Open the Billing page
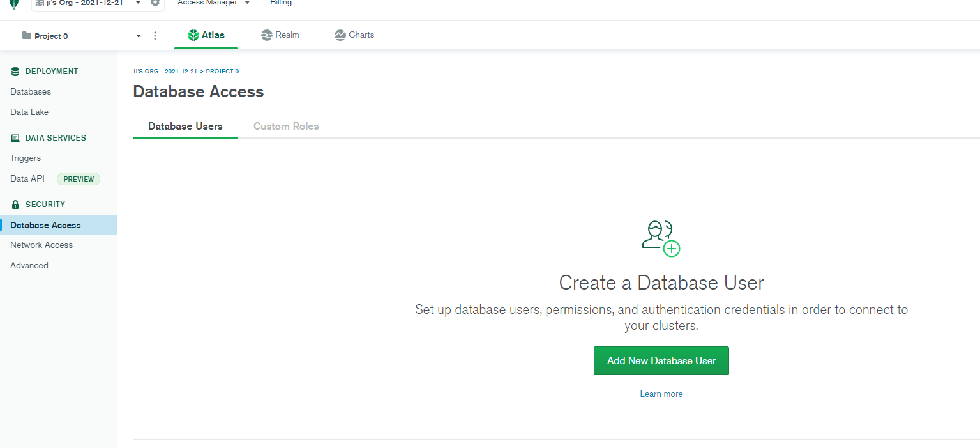The height and width of the screenshot is (448, 980). (281, 3)
